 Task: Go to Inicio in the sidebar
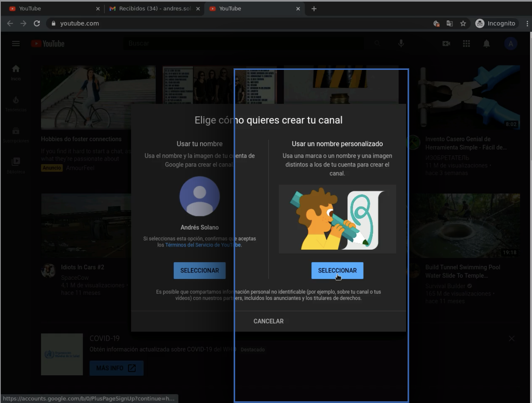(x=16, y=72)
